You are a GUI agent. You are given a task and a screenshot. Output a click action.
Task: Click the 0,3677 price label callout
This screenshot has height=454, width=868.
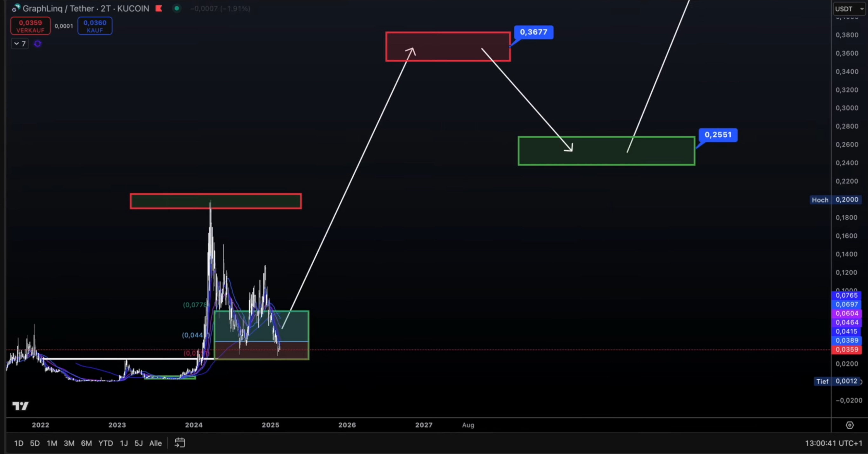click(533, 32)
